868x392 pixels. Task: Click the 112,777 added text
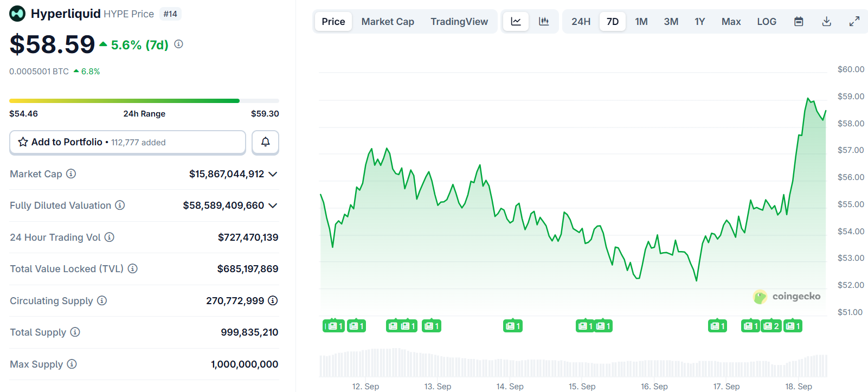[x=138, y=143]
